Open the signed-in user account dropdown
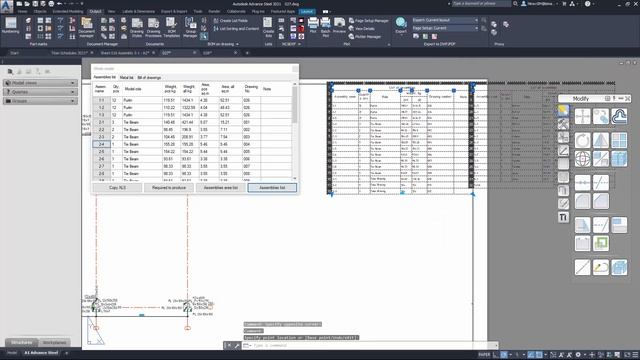The image size is (640, 360). (540, 4)
